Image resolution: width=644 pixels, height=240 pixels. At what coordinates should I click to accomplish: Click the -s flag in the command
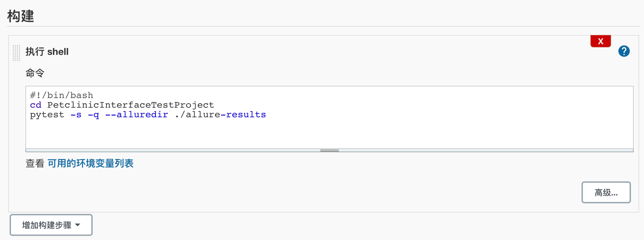tap(76, 115)
